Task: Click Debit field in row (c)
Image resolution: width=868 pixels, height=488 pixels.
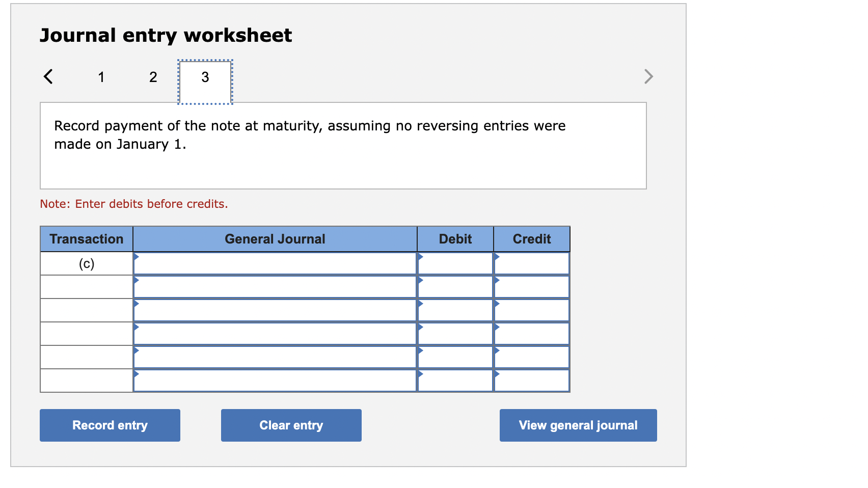Action: [x=455, y=263]
